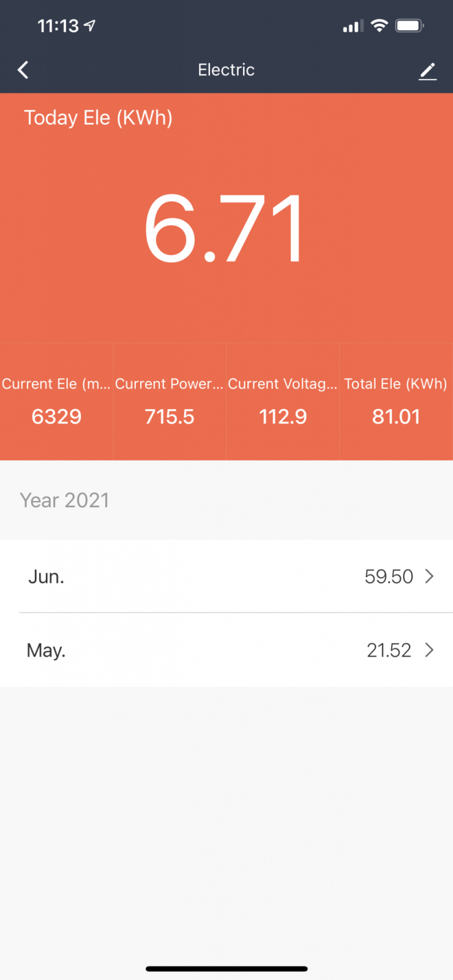453x980 pixels.
Task: Open the Jun. monthly usage entry
Action: click(x=226, y=576)
